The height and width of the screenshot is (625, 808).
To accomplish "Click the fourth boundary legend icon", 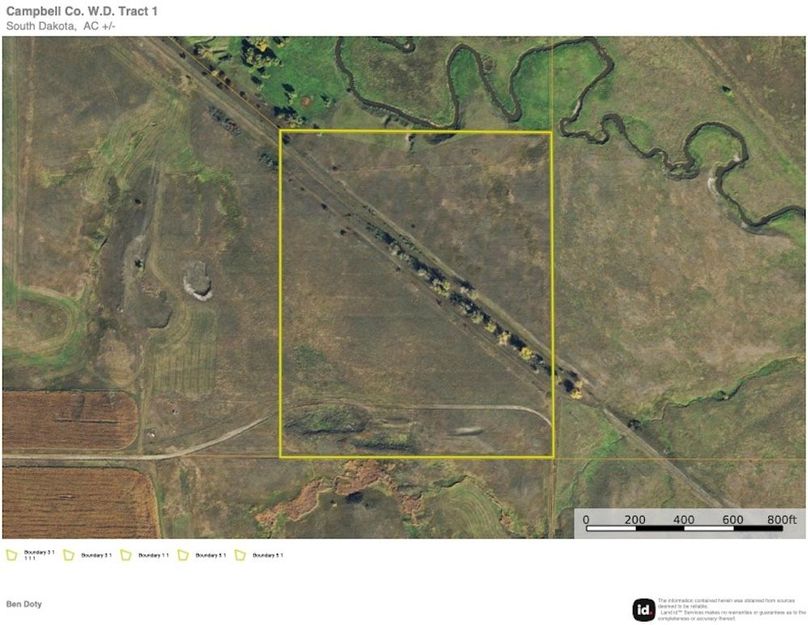I will coord(183,555).
